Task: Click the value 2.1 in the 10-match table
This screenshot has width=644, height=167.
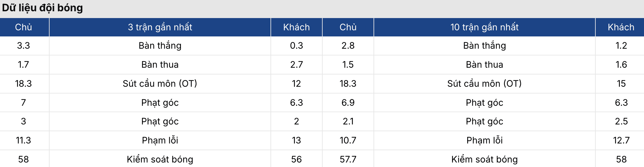Action: coord(348,121)
